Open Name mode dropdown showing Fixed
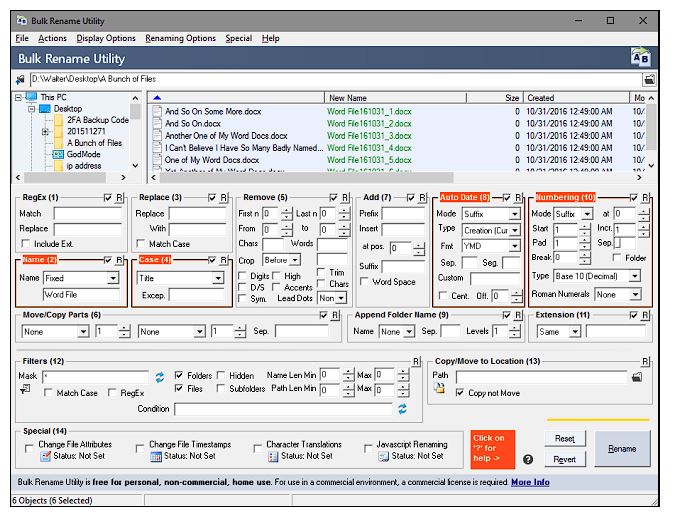 113,278
